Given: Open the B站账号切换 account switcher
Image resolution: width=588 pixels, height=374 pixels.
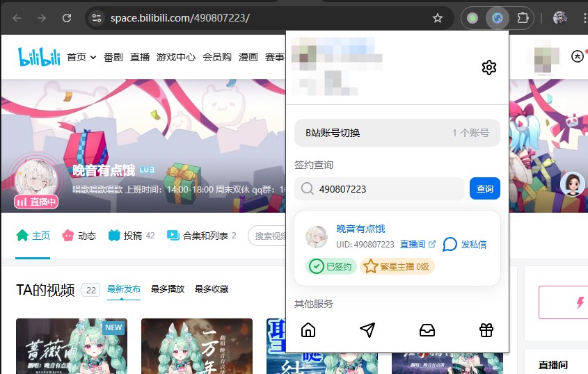Looking at the screenshot, I should (397, 133).
